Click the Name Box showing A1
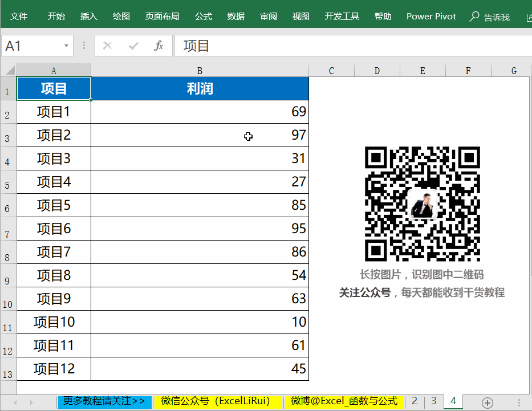Image resolution: width=532 pixels, height=411 pixels. [33, 46]
